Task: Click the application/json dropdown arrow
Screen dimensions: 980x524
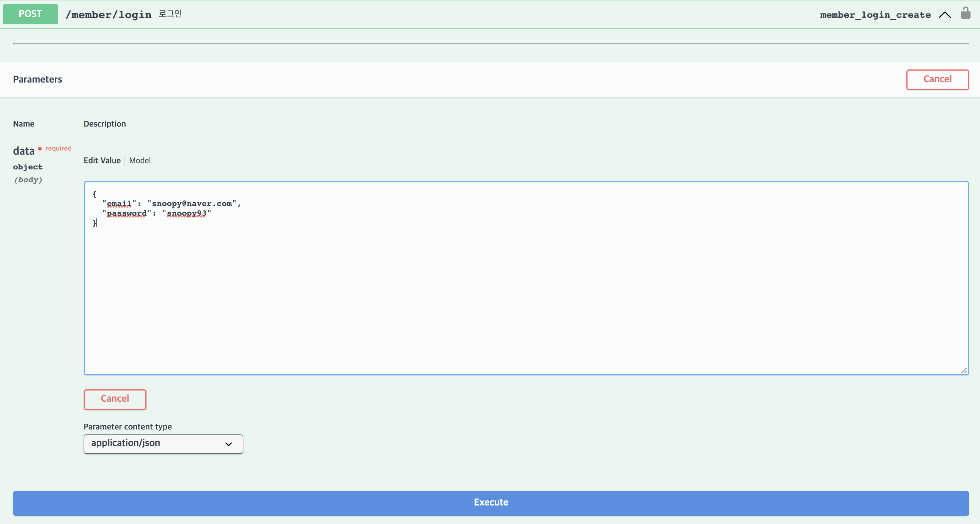Action: (x=229, y=444)
